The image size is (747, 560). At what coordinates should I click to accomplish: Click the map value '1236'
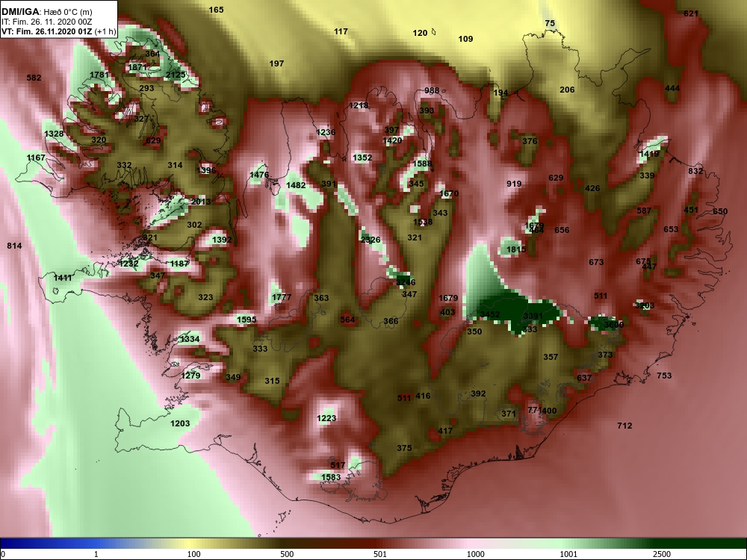tap(326, 132)
